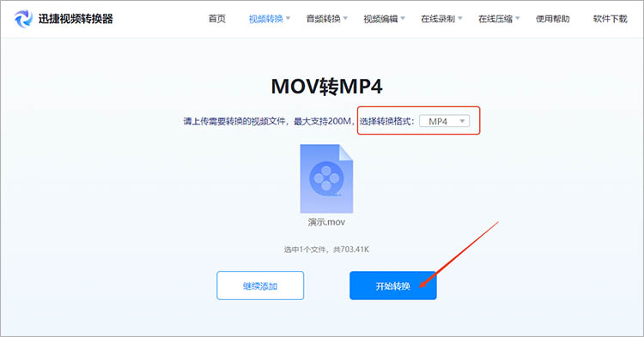Image resolution: width=644 pixels, height=337 pixels.
Task: Expand the 视频编辑 dropdown arrow
Action: 403,19
